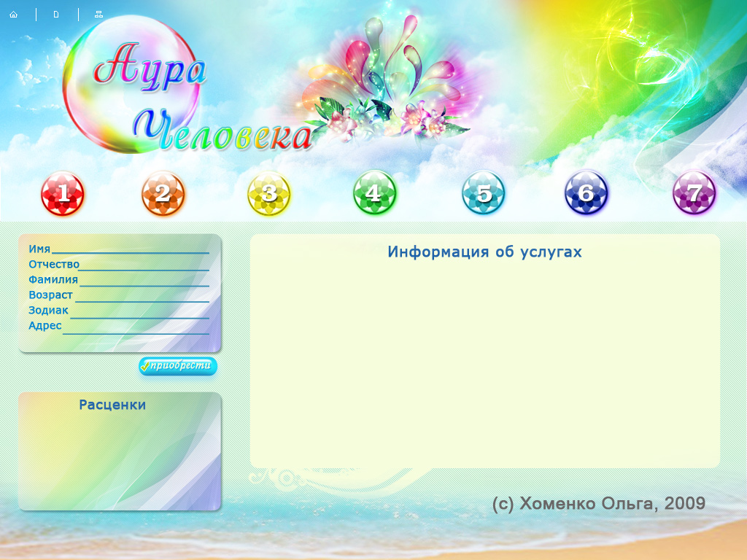Select the cyan gem numbered 5
This screenshot has width=747, height=560.
coord(482,194)
